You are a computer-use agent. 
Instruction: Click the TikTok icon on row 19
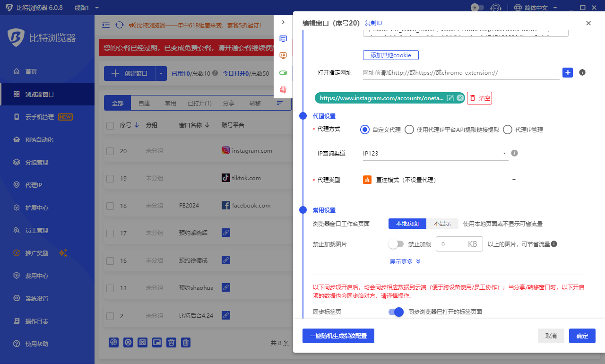coord(226,178)
